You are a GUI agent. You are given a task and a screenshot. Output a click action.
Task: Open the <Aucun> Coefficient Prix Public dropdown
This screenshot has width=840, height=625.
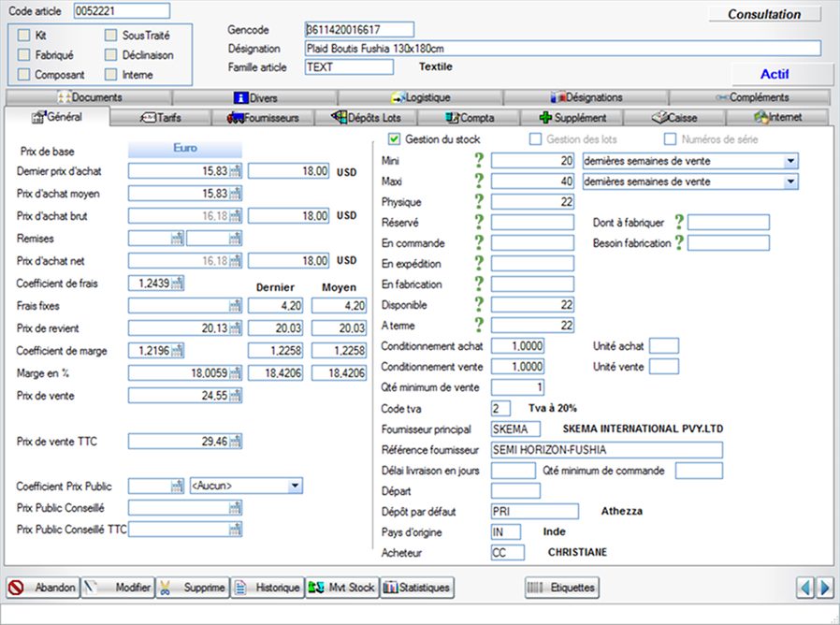[x=295, y=487]
